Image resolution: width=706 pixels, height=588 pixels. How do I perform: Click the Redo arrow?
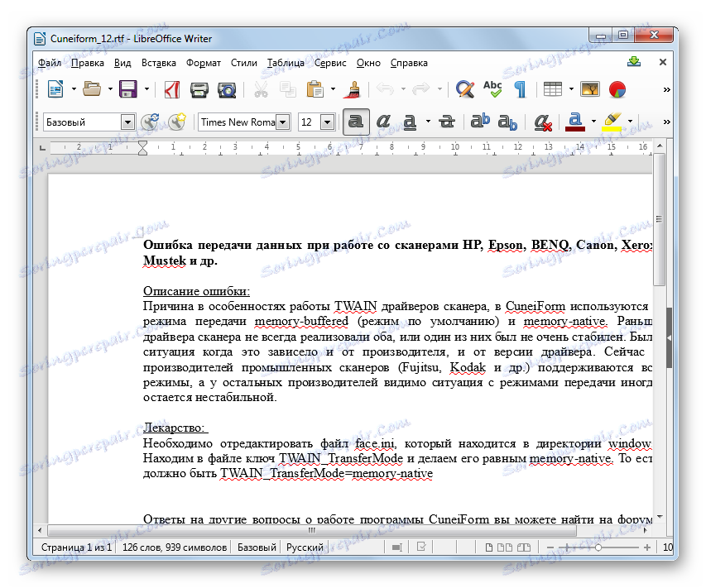tap(421, 89)
